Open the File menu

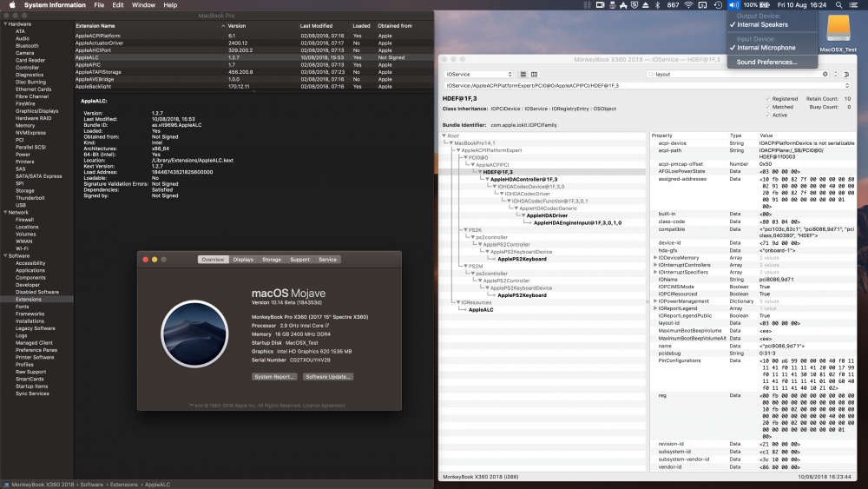click(x=99, y=5)
